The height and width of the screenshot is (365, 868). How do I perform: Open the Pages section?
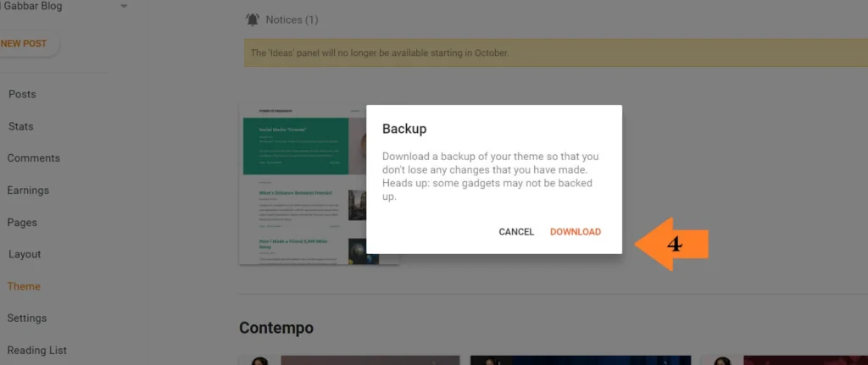pos(22,223)
